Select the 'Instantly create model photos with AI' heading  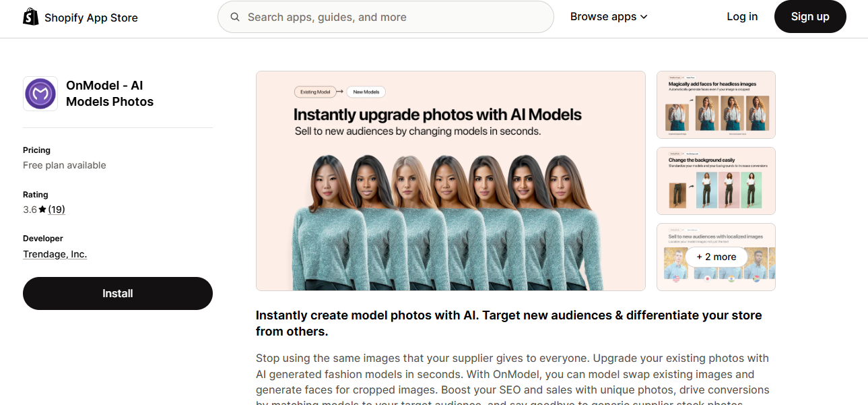[509, 323]
